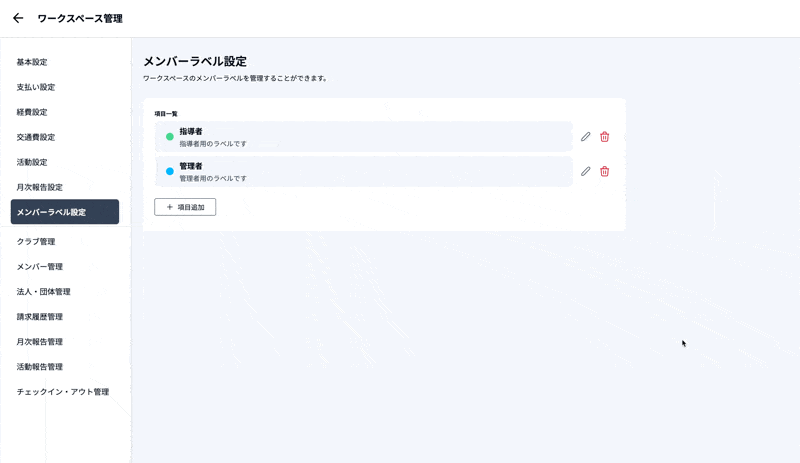Go to 支払い設定
The height and width of the screenshot is (463, 800).
pos(36,87)
